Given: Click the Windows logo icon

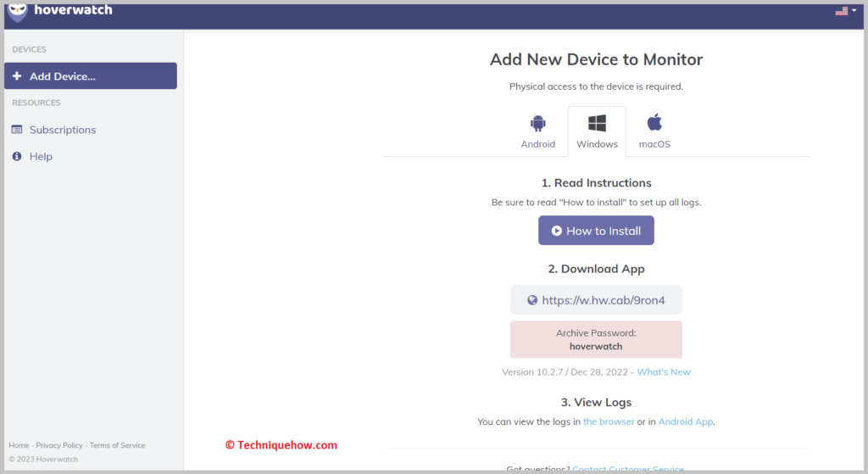Looking at the screenshot, I should (597, 123).
